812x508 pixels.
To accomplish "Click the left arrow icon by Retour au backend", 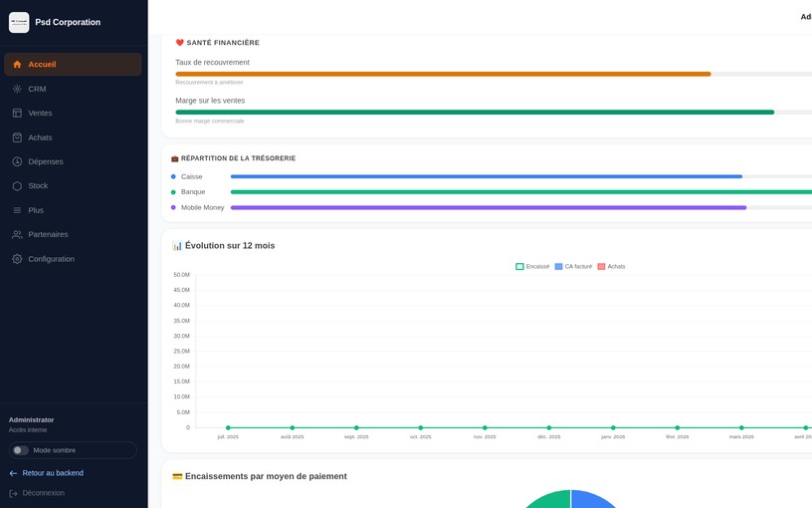I will click(x=14, y=473).
